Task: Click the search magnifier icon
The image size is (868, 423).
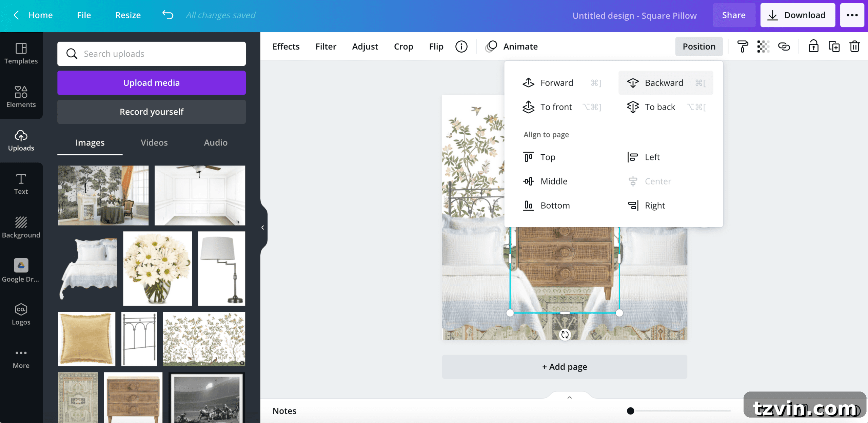Action: (72, 54)
